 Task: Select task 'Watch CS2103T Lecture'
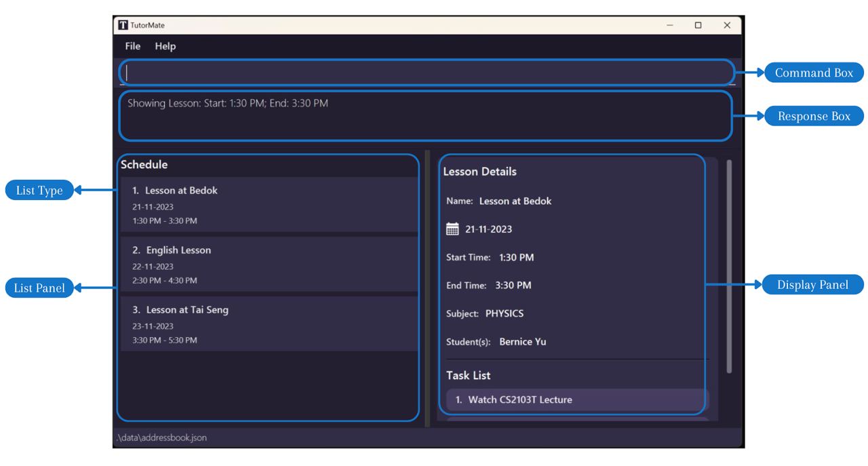tap(578, 400)
